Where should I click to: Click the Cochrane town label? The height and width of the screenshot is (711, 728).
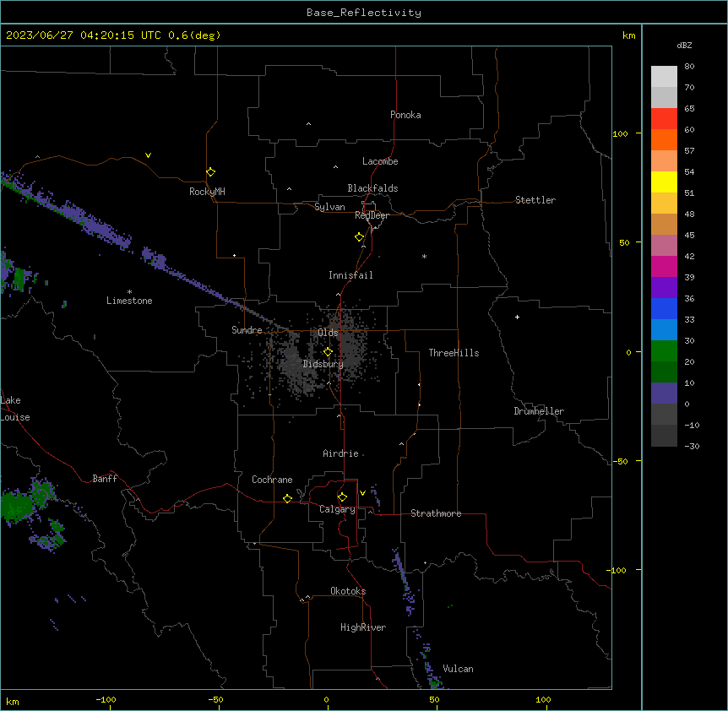click(x=272, y=480)
